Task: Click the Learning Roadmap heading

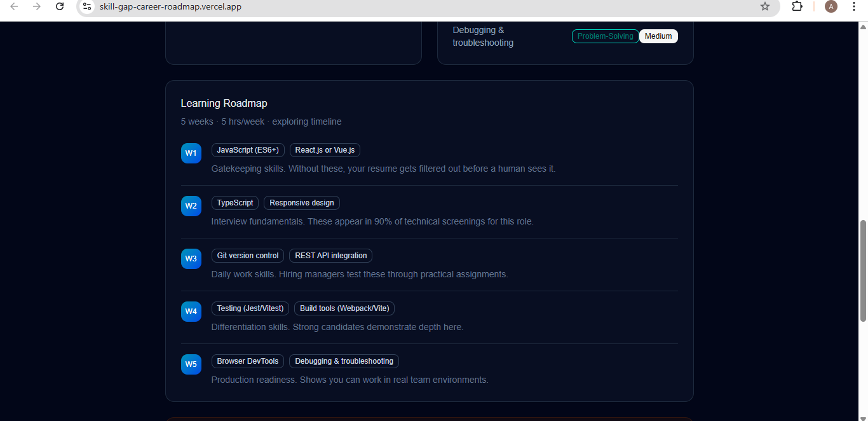Action: click(224, 103)
